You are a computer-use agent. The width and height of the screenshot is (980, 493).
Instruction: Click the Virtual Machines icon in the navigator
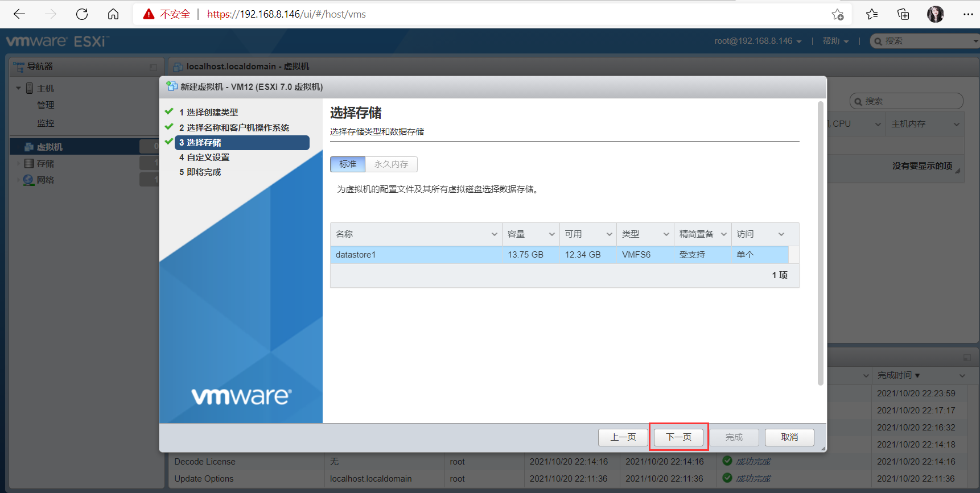point(29,147)
